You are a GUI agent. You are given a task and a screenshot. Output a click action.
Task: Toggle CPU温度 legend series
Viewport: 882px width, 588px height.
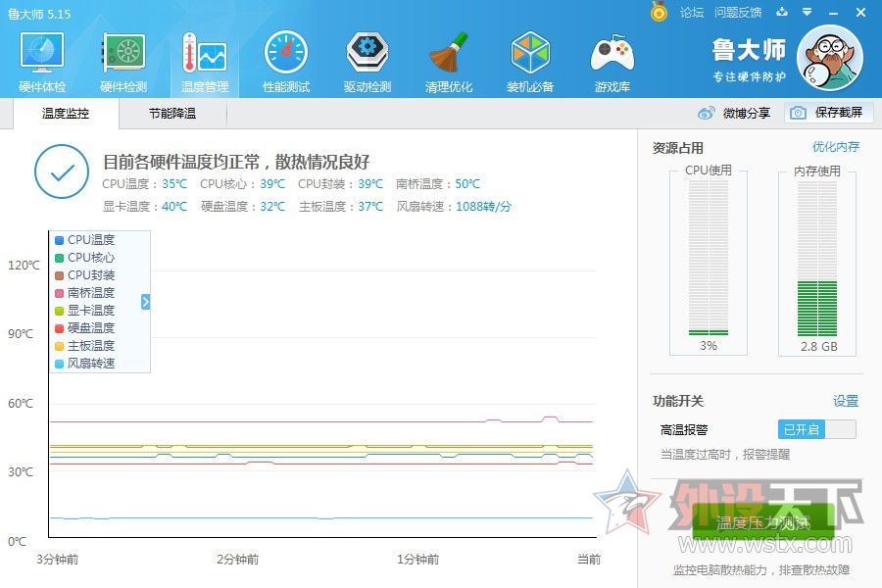pos(85,240)
